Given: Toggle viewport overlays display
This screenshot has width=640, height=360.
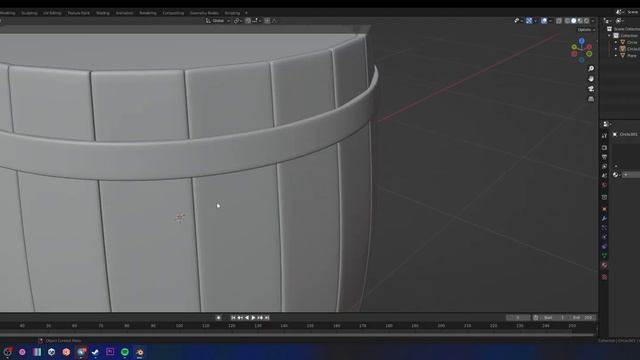Looking at the screenshot, I should (x=544, y=20).
